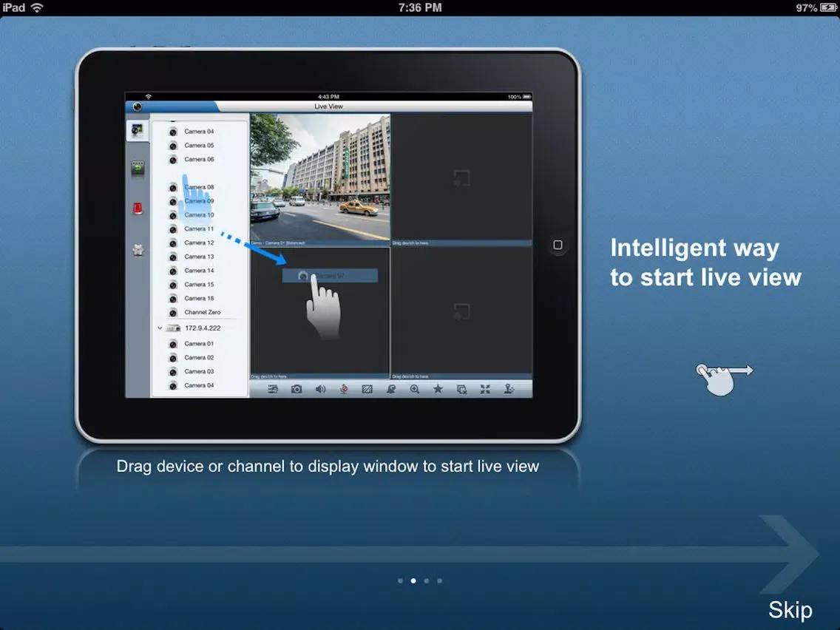Viewport: 840px width, 630px height.
Task: Click the DVR device icon beside 172.9.4.222
Action: tap(173, 328)
